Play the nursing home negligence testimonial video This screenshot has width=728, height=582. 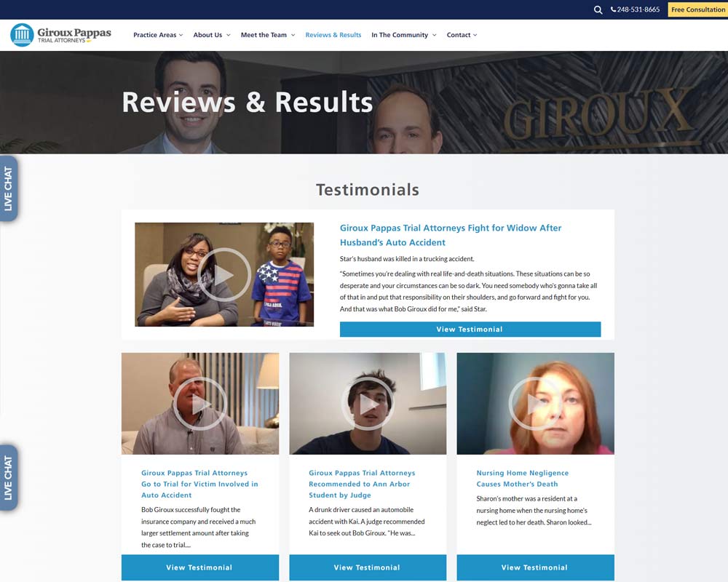tap(535, 404)
